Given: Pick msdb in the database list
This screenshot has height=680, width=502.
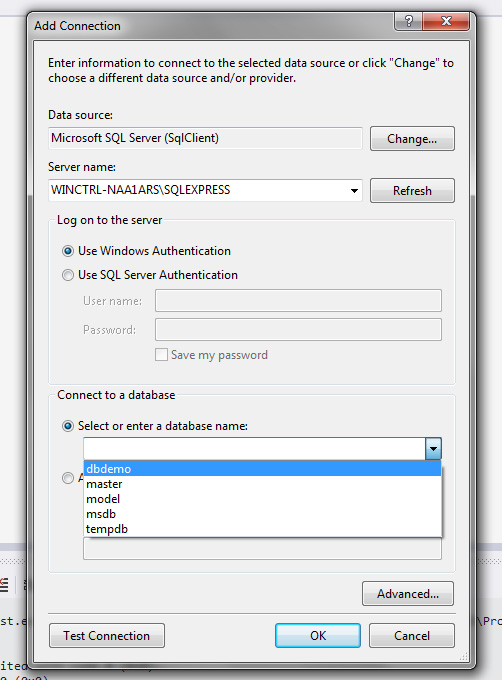Looking at the screenshot, I should pyautogui.click(x=262, y=514).
